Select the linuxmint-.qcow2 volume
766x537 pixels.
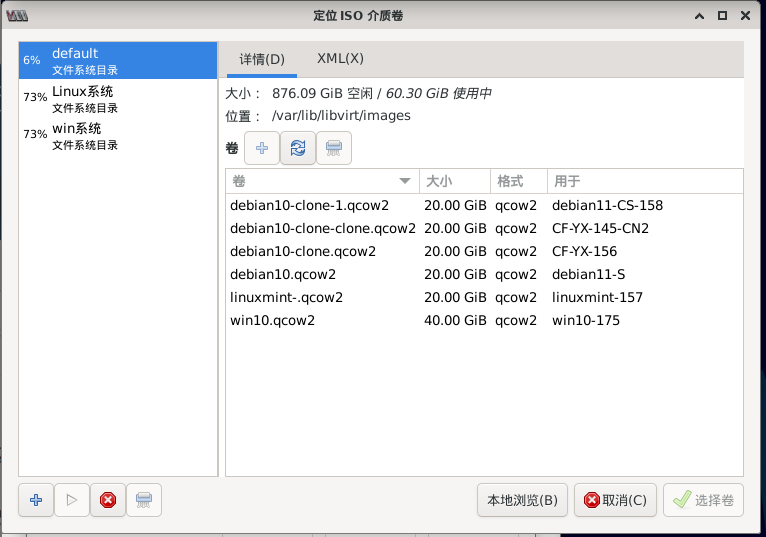pyautogui.click(x=287, y=297)
